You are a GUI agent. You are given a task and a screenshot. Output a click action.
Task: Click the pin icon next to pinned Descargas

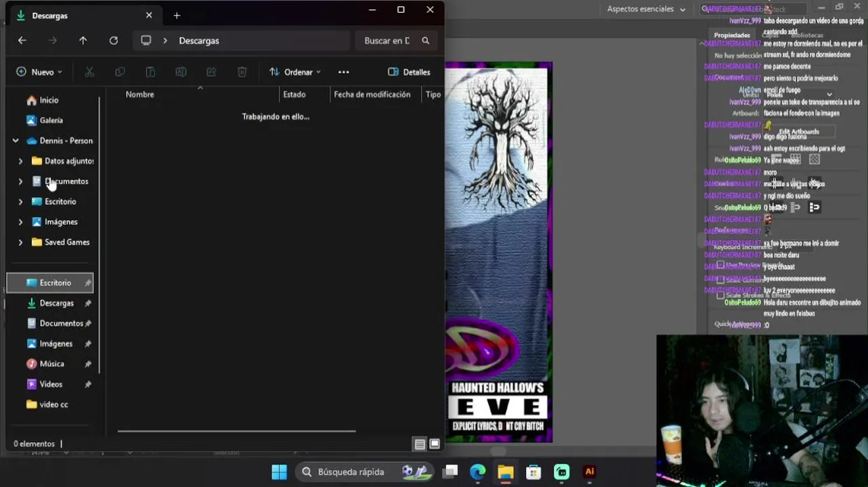point(88,303)
